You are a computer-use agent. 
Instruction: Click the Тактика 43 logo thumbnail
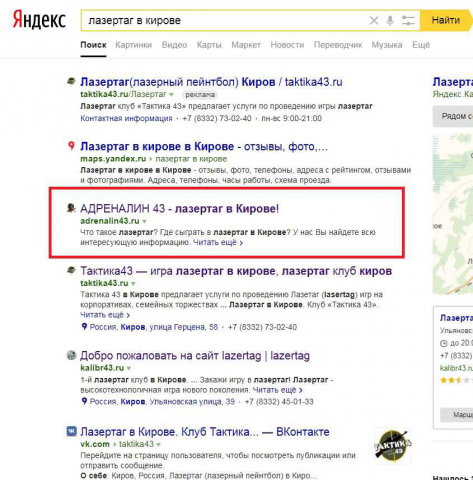pos(393,446)
